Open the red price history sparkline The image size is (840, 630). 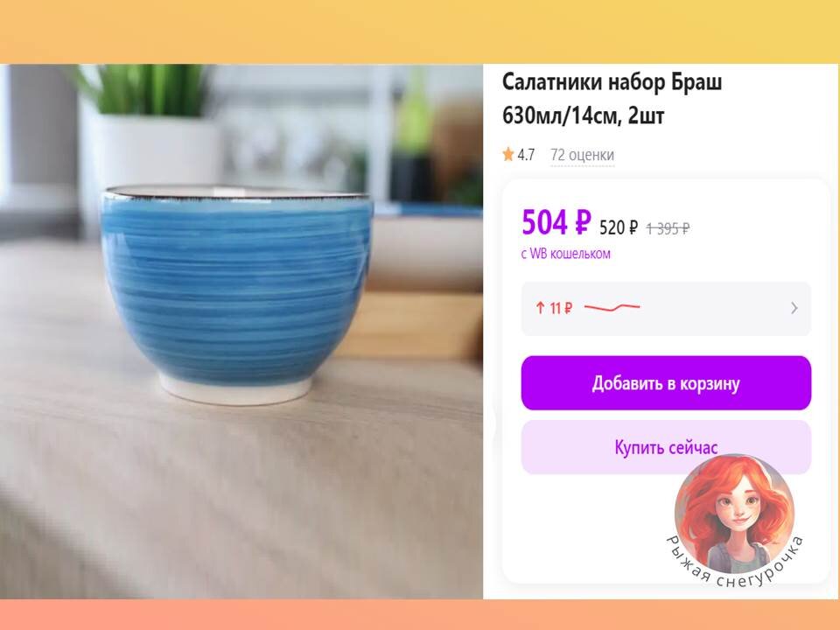[x=612, y=307]
